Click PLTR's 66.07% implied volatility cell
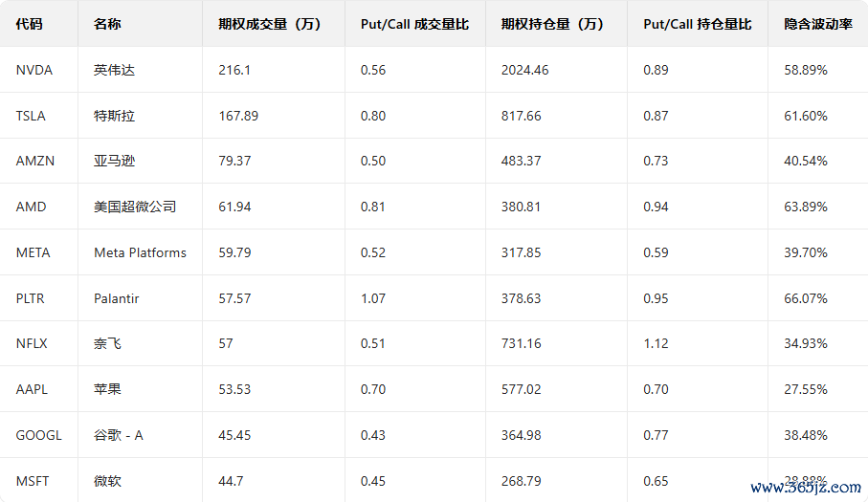 click(806, 298)
